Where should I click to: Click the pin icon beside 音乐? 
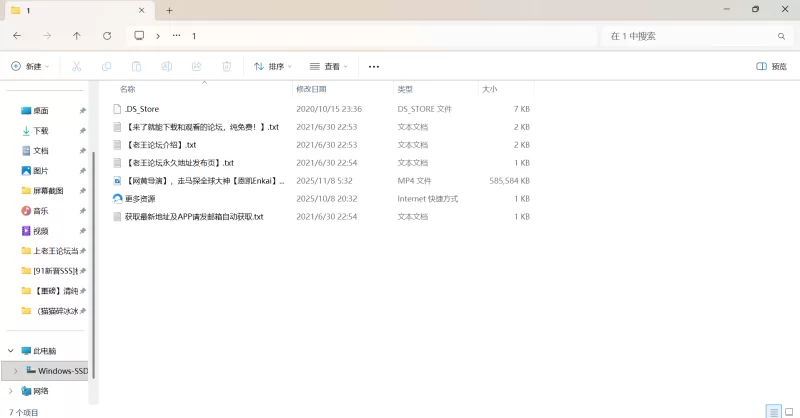click(83, 211)
